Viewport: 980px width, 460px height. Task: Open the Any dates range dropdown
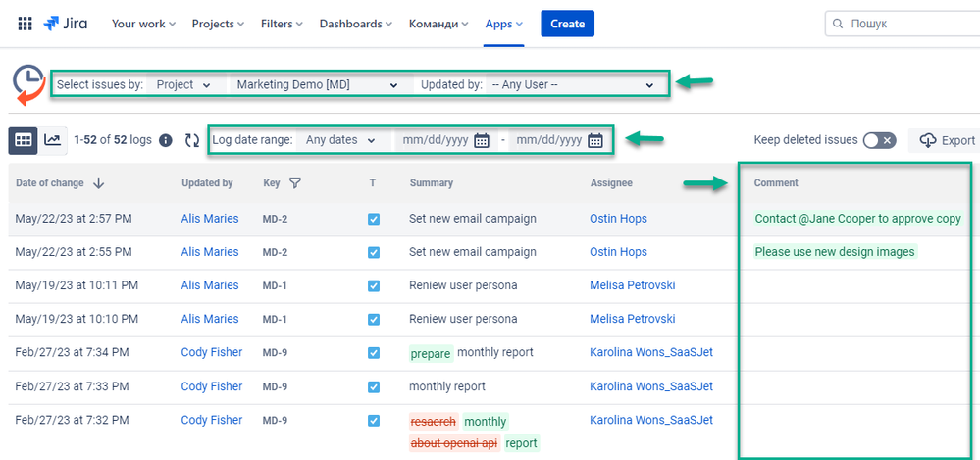pos(340,140)
